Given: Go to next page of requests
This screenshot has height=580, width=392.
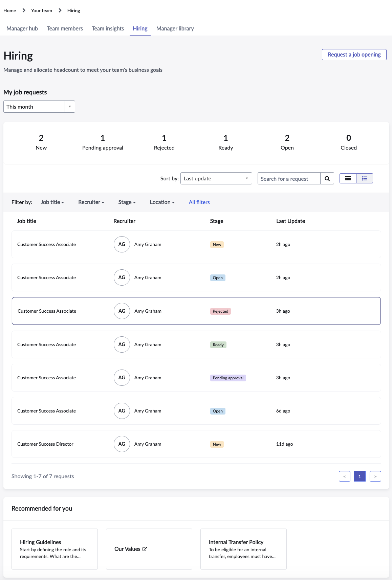Looking at the screenshot, I should [375, 476].
